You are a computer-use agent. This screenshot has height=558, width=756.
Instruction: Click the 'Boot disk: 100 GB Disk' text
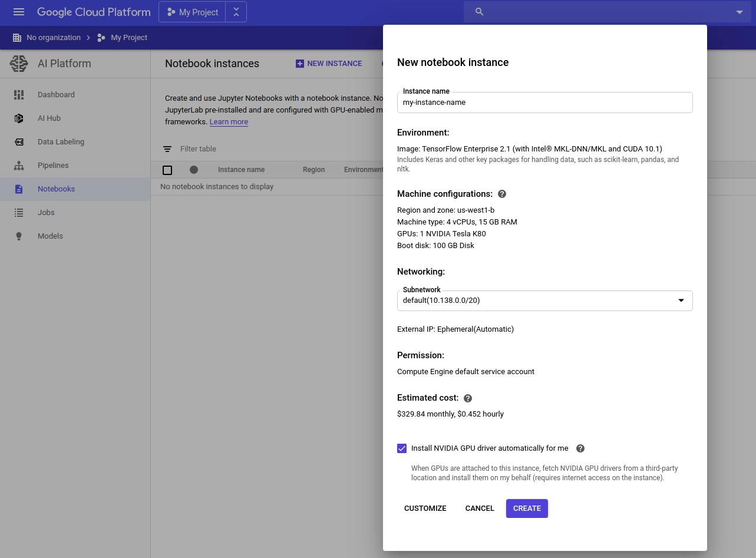(x=435, y=246)
